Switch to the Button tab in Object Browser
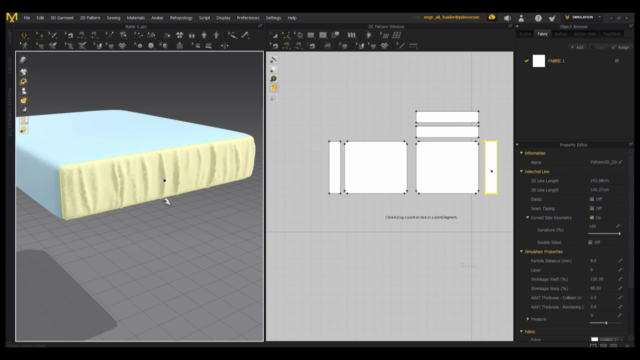640x360 pixels. click(561, 34)
